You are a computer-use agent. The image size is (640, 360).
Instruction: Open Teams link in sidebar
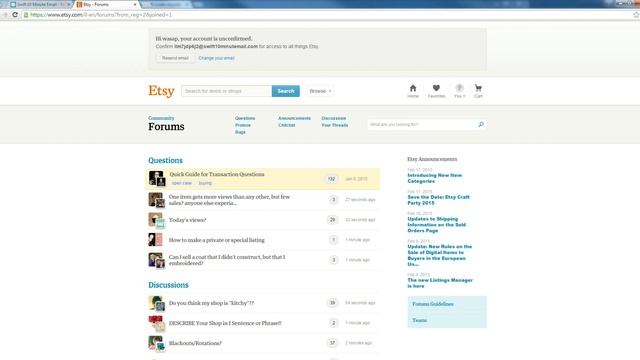(419, 320)
